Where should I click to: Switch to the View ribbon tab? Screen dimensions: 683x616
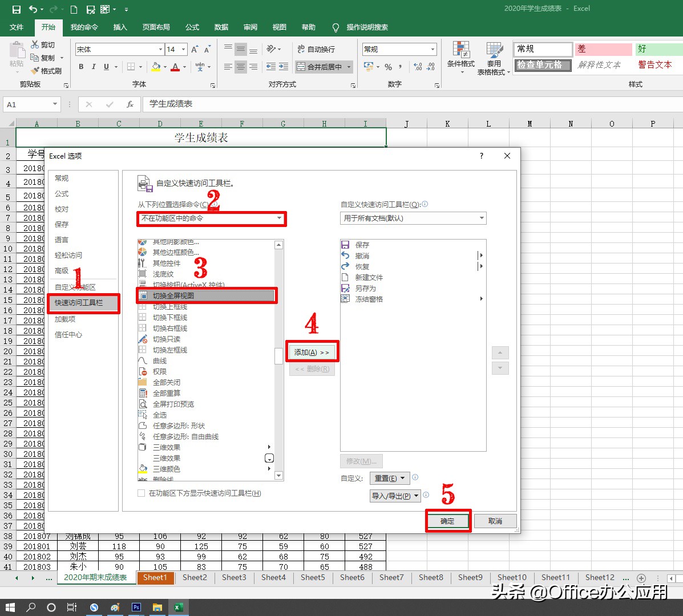[x=279, y=27]
